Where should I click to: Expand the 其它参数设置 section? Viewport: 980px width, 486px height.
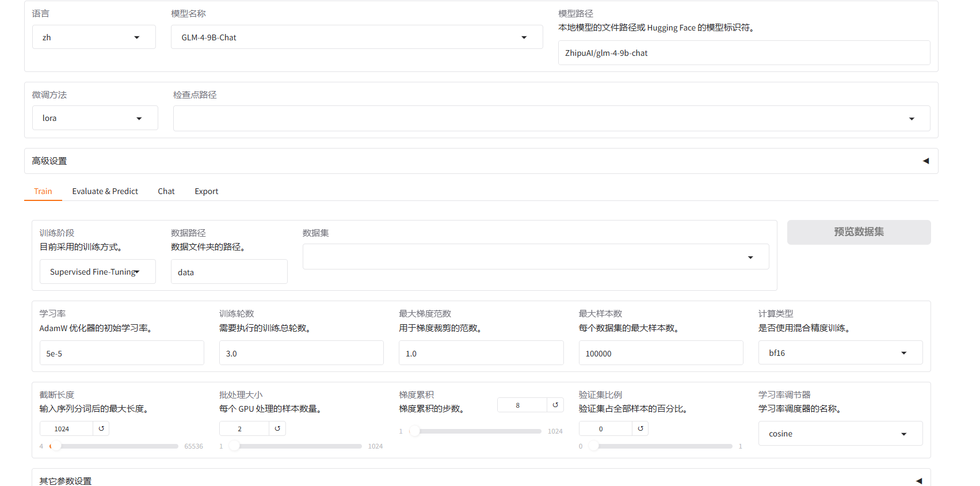coord(919,481)
